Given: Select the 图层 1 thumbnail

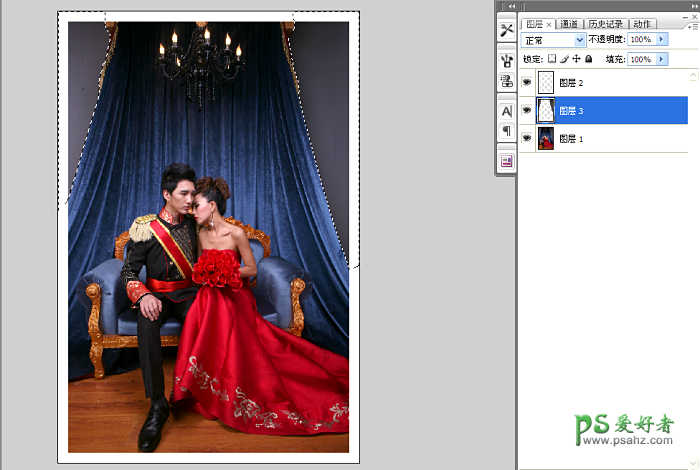Looking at the screenshot, I should pyautogui.click(x=546, y=138).
